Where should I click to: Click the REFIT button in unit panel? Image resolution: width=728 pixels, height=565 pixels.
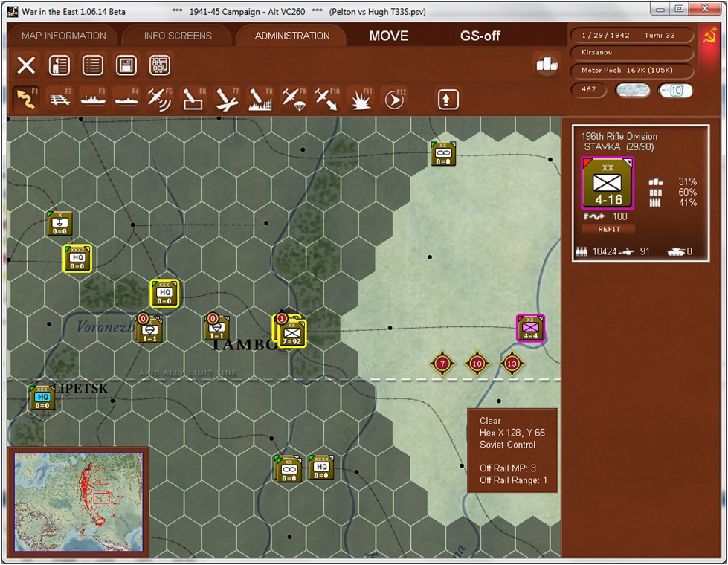point(609,229)
